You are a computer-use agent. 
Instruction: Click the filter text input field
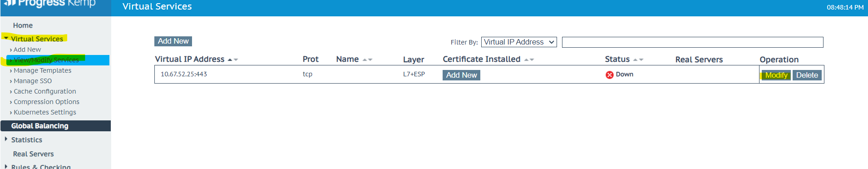pyautogui.click(x=692, y=42)
